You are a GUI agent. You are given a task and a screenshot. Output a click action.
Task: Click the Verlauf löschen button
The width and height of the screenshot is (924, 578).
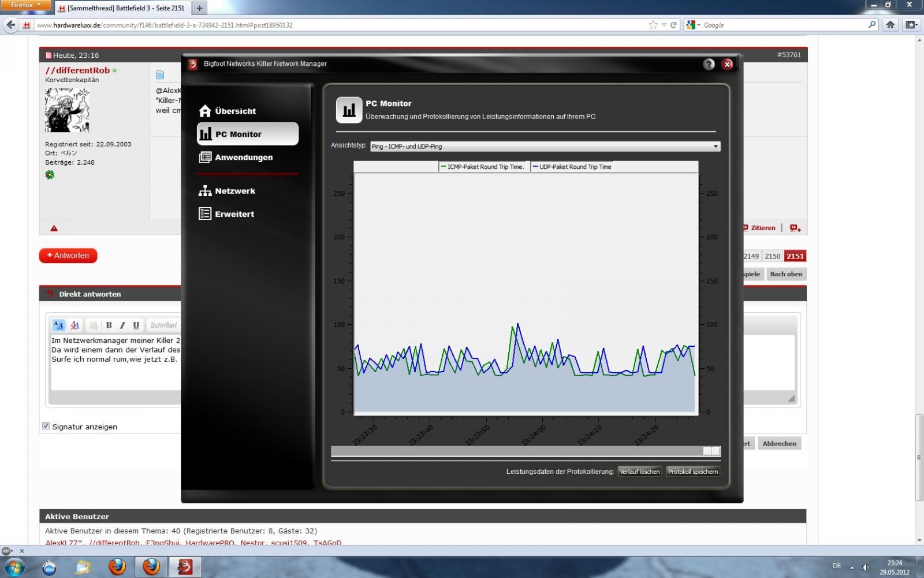pyautogui.click(x=639, y=472)
